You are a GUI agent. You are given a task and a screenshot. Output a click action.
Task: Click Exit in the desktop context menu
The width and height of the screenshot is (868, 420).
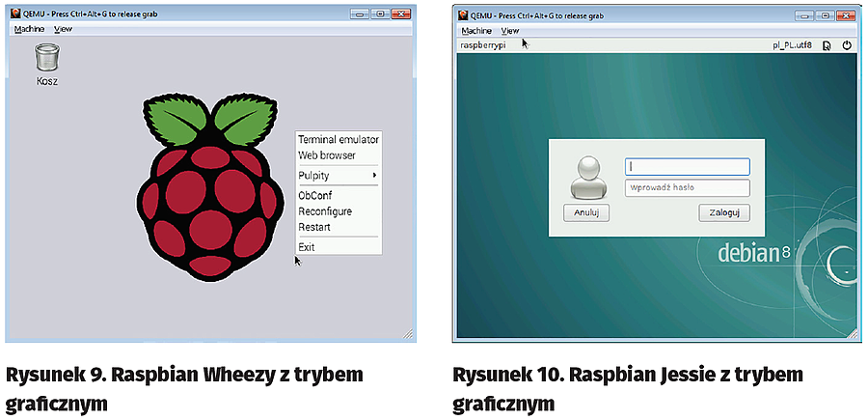pyautogui.click(x=307, y=247)
